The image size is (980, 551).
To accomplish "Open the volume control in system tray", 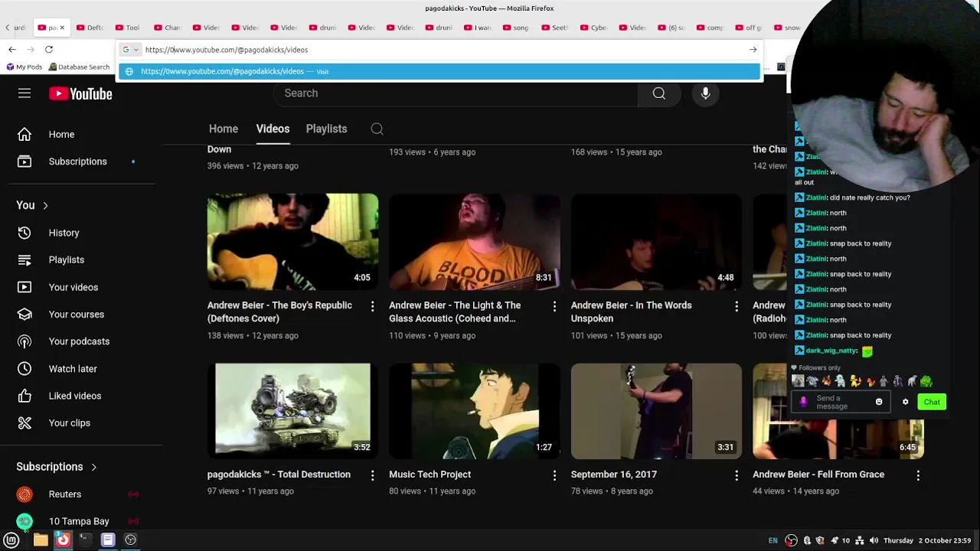I will pos(874,540).
